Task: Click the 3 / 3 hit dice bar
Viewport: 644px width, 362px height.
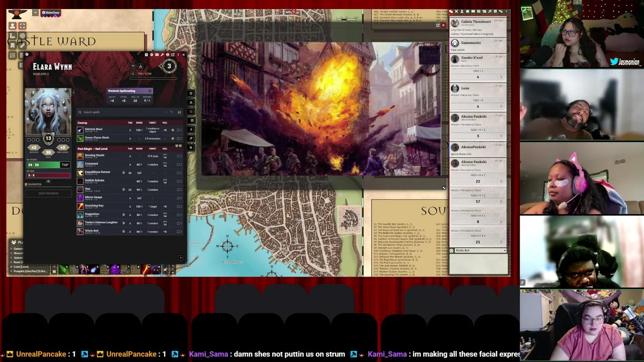Action: tap(48, 175)
